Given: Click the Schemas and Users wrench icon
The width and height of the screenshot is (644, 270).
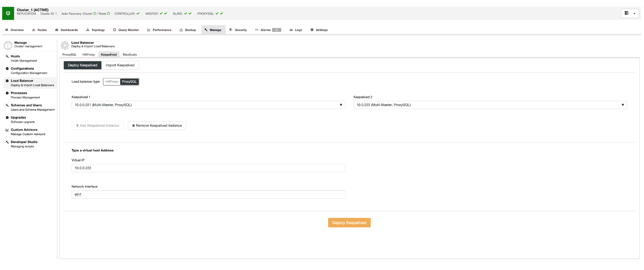Looking at the screenshot, I should pos(7,105).
